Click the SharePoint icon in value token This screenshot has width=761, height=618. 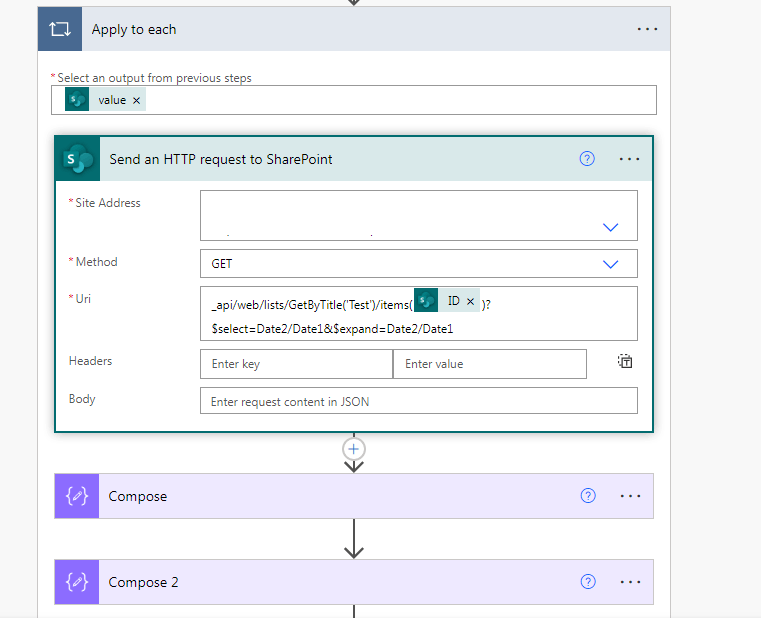coord(77,100)
